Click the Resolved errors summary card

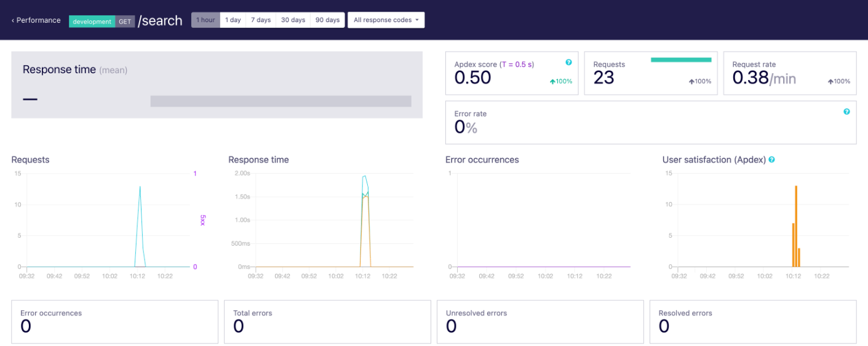pos(753,321)
